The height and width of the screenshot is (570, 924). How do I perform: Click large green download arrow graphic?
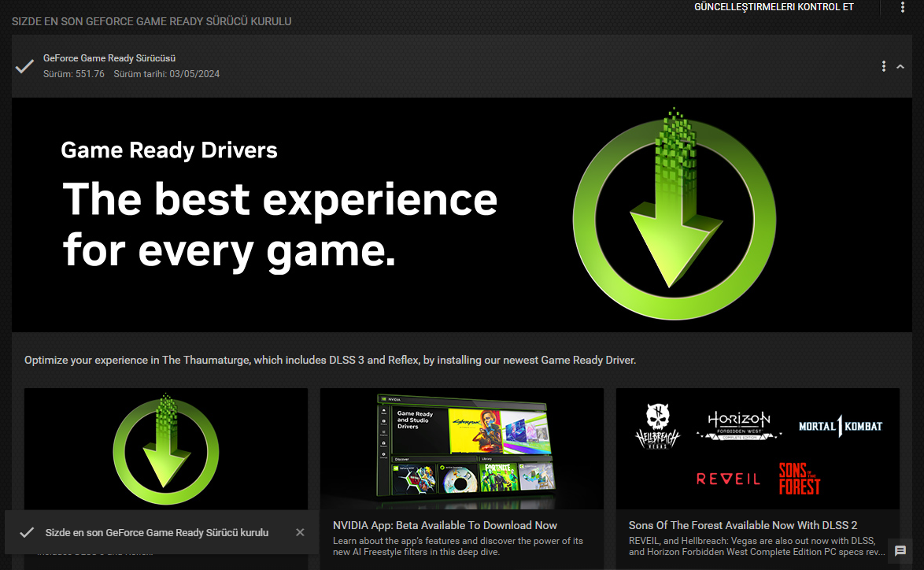675,213
